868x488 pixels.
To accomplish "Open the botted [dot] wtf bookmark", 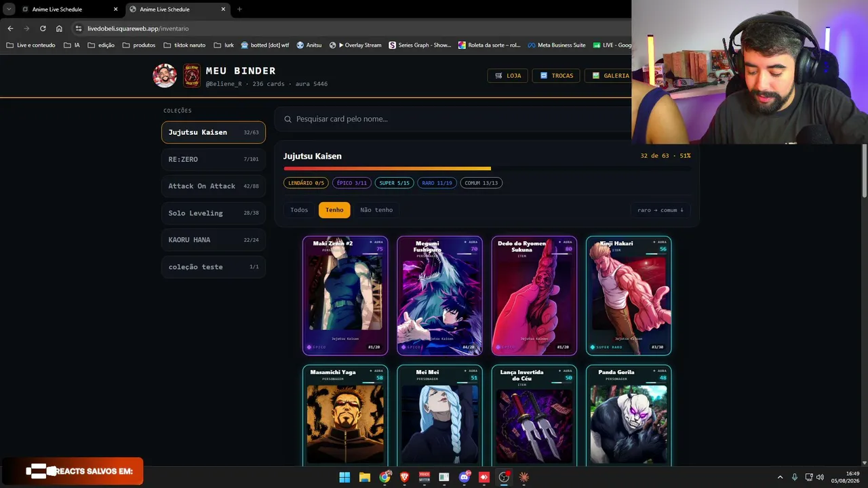I will click(265, 45).
